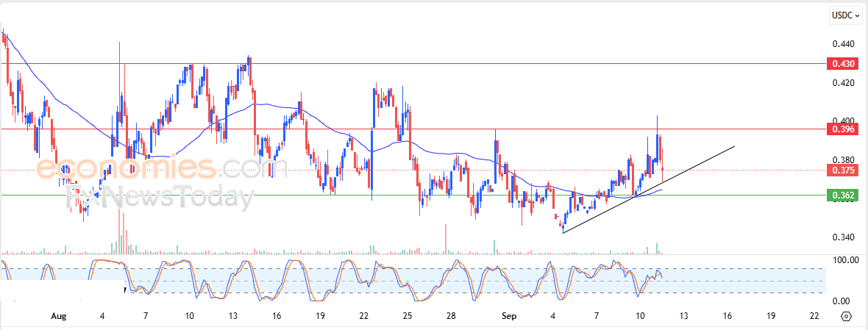Screen dimensions: 868x330
Task: Select the 0.375 current price tag
Action: 842,171
